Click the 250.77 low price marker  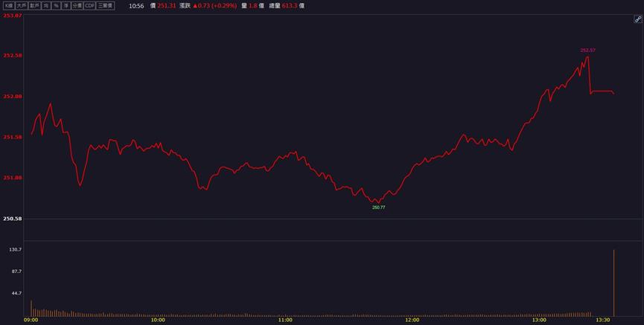click(x=379, y=207)
